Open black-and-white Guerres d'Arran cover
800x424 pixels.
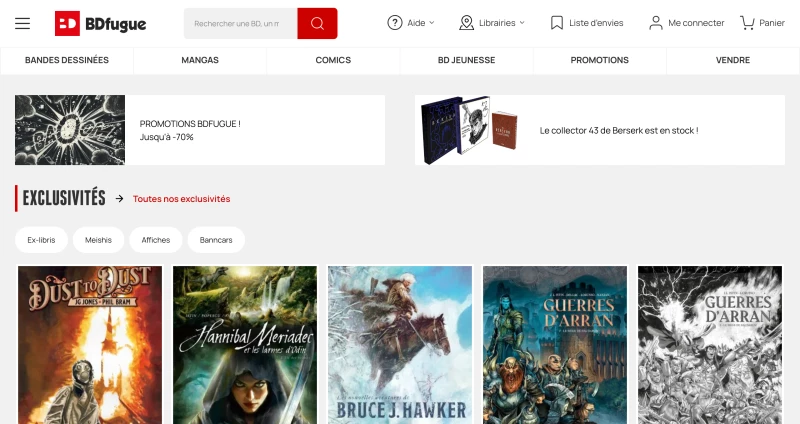(710, 345)
